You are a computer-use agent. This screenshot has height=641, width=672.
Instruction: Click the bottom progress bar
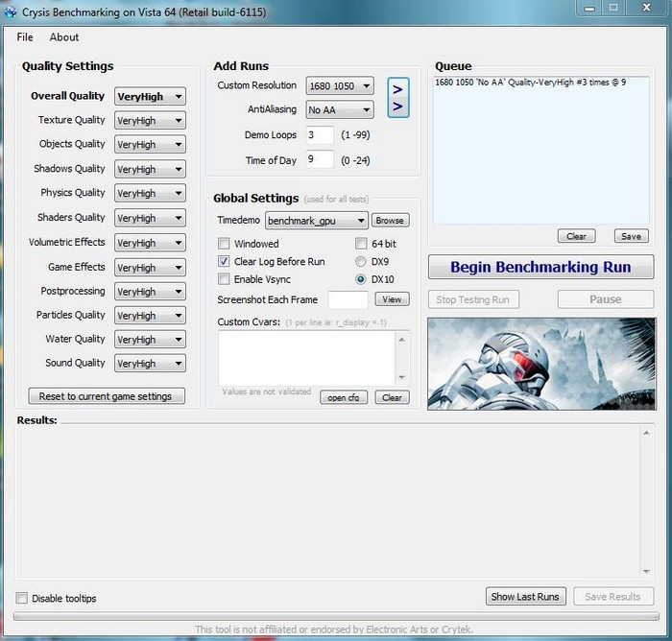336,616
